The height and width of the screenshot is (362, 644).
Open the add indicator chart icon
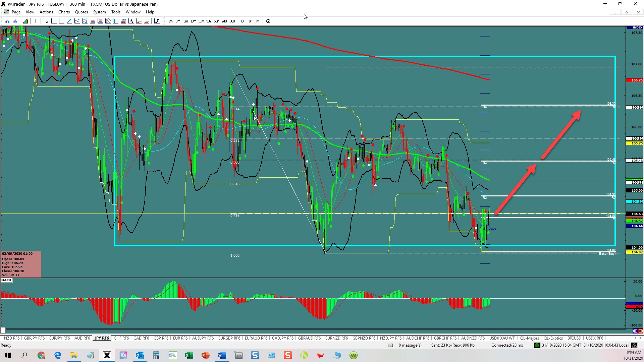(25, 21)
